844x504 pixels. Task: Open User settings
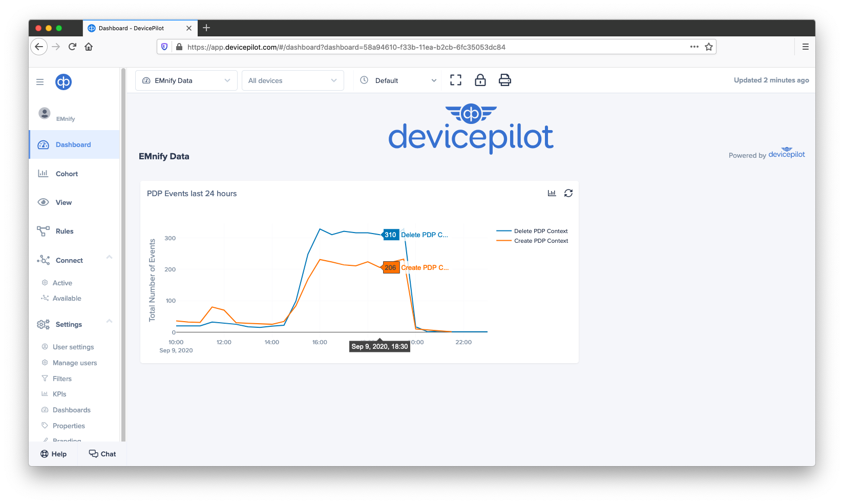tap(73, 347)
